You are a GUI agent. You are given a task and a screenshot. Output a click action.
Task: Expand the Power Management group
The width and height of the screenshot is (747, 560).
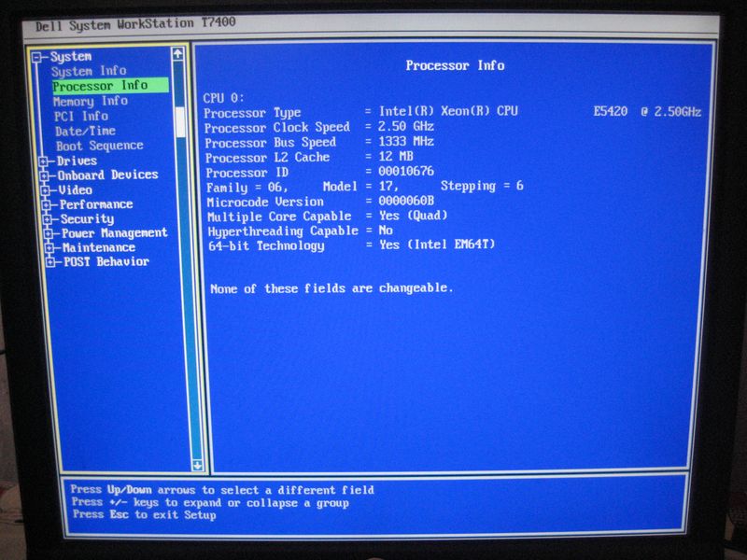coord(49,234)
